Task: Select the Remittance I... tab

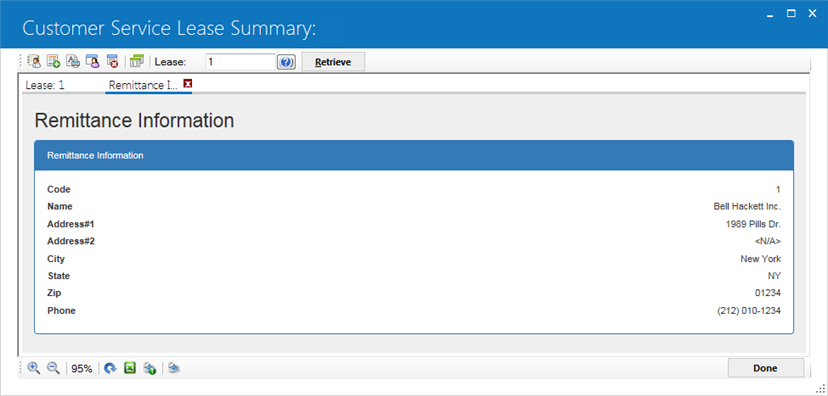Action: click(143, 85)
